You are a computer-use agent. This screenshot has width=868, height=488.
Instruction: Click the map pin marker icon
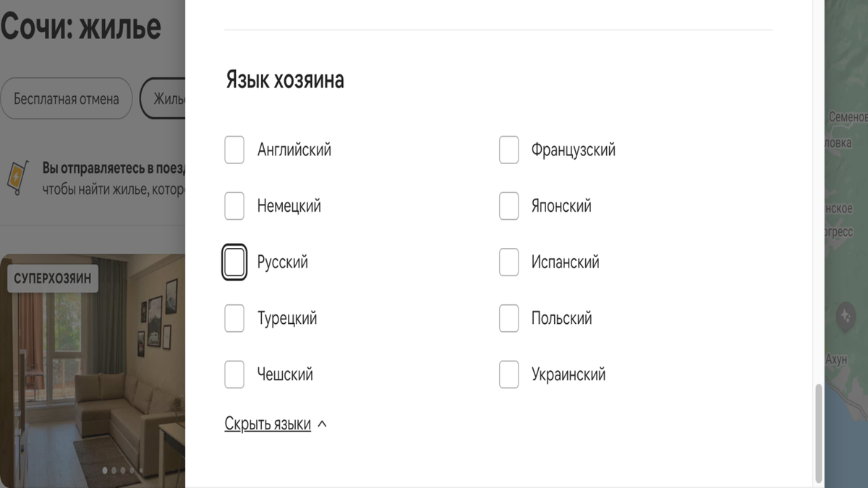point(845,317)
